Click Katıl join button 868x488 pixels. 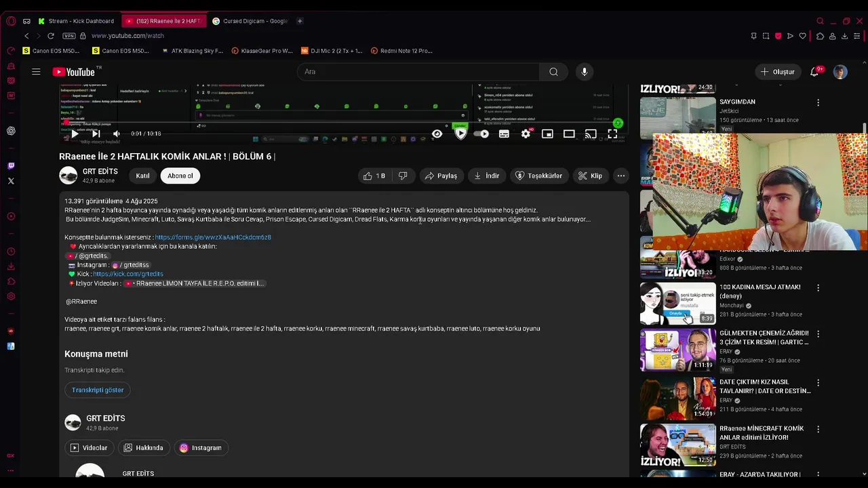[x=142, y=176]
